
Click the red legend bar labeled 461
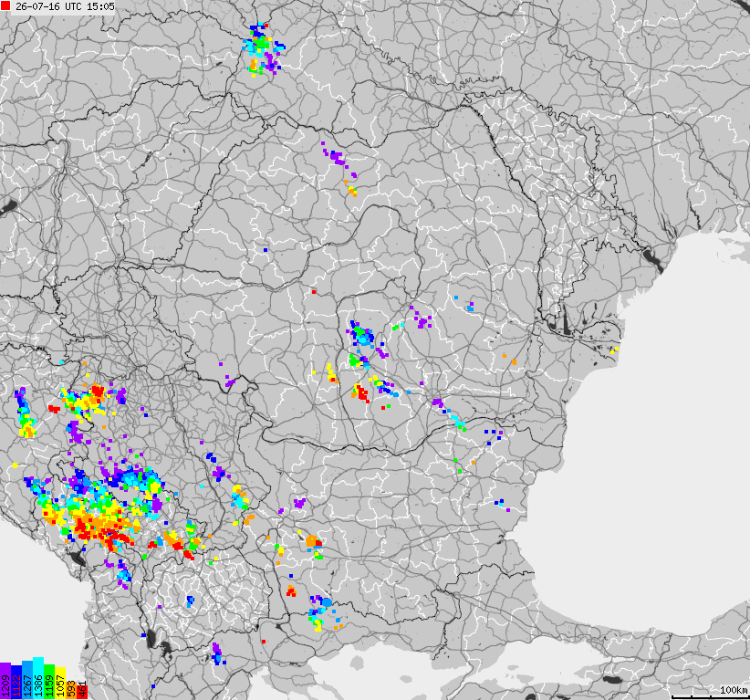tap(82, 693)
